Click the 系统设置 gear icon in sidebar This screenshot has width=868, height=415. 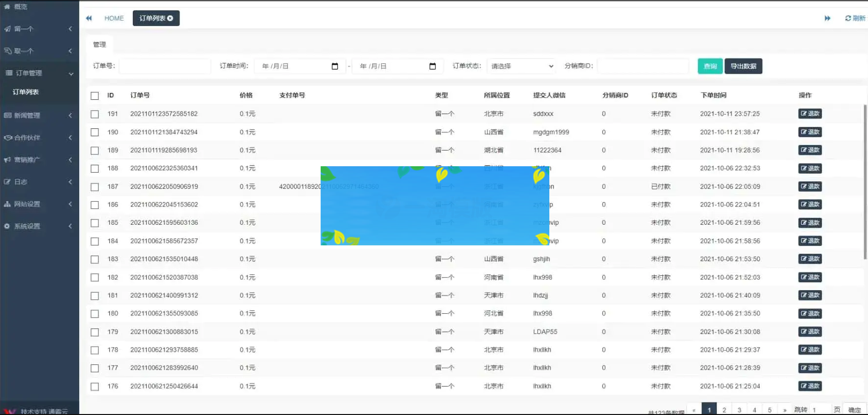pyautogui.click(x=7, y=226)
